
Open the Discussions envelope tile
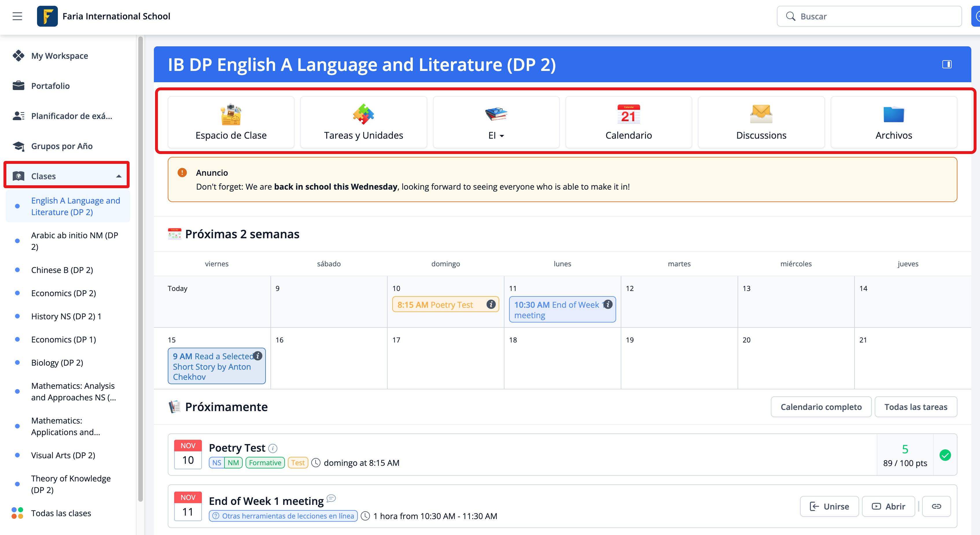pos(761,122)
